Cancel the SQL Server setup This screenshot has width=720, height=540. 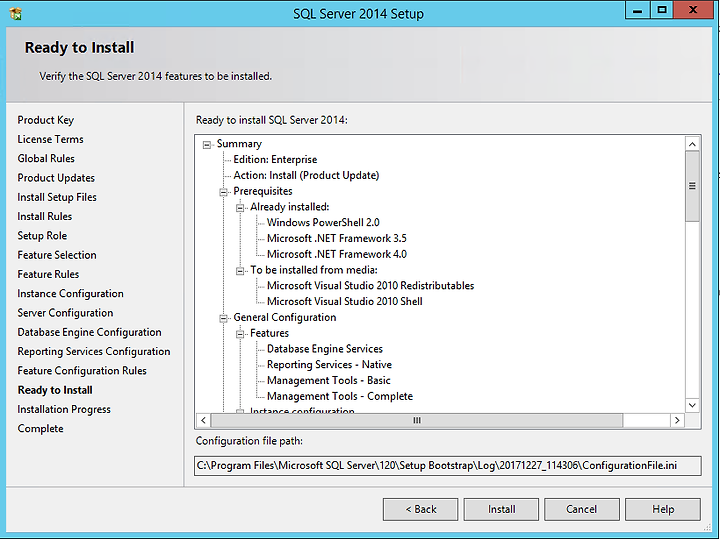pos(581,509)
